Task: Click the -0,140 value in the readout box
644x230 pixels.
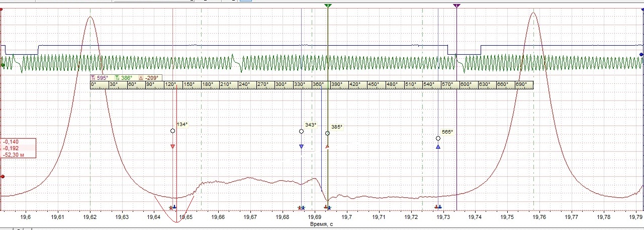Action: [x=10, y=142]
